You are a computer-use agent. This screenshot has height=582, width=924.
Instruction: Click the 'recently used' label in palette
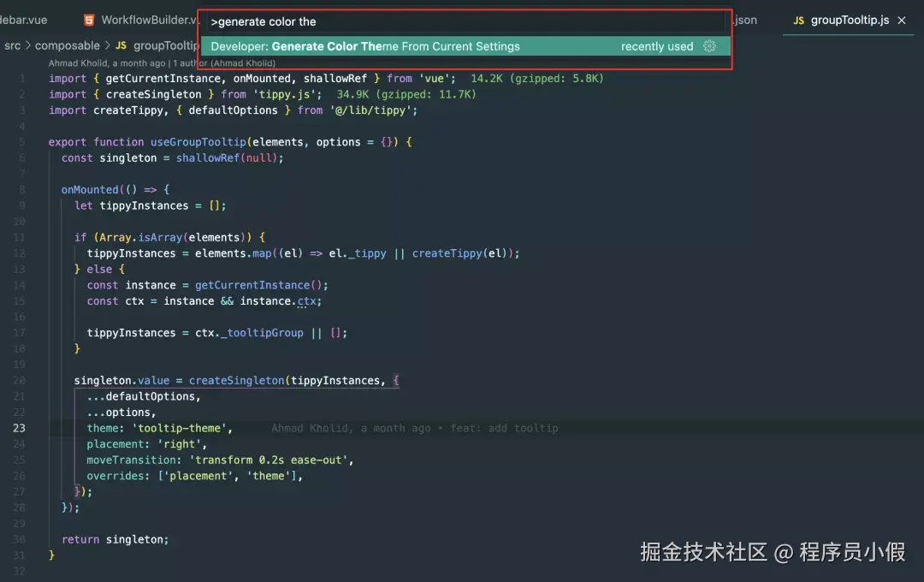pyautogui.click(x=657, y=46)
